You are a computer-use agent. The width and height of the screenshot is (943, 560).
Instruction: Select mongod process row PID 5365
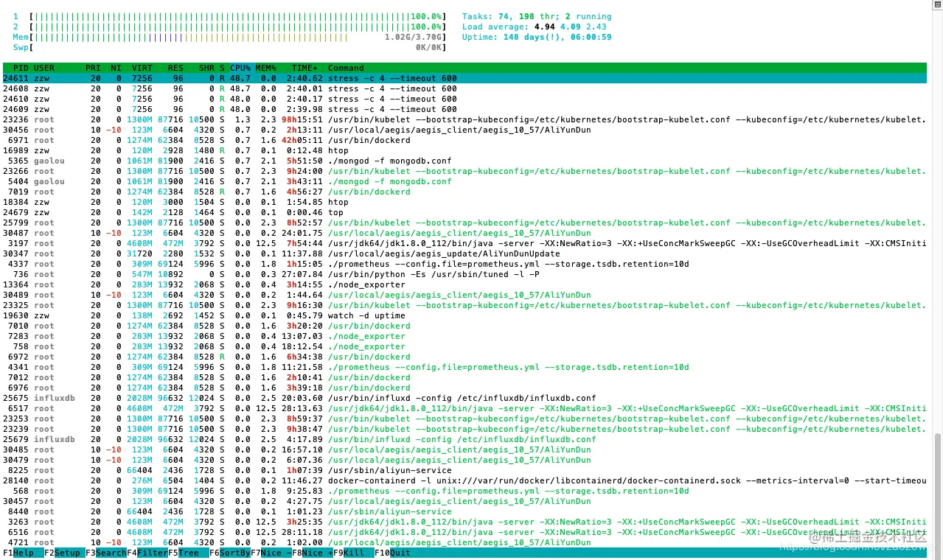tap(464, 161)
